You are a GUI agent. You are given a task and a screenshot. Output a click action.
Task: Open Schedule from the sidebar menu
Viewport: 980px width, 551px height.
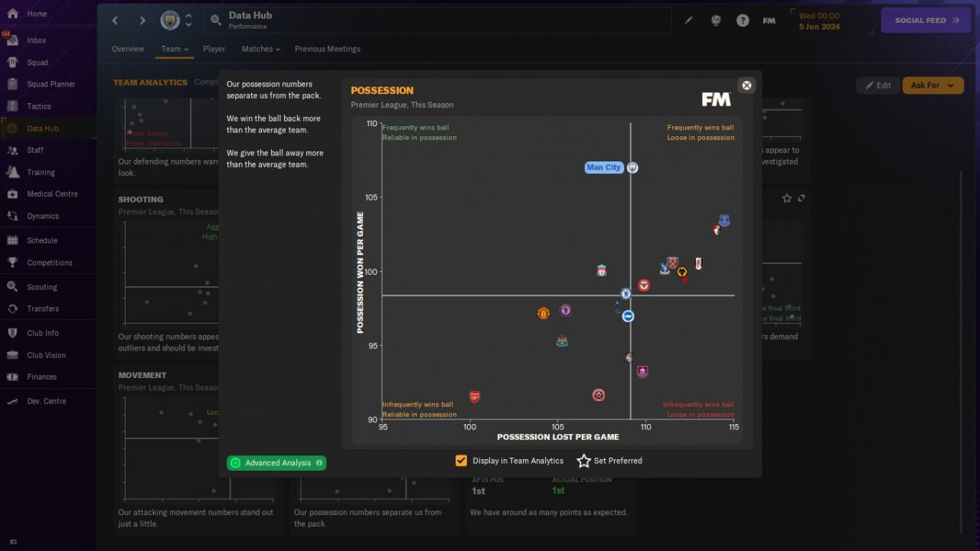tap(42, 240)
